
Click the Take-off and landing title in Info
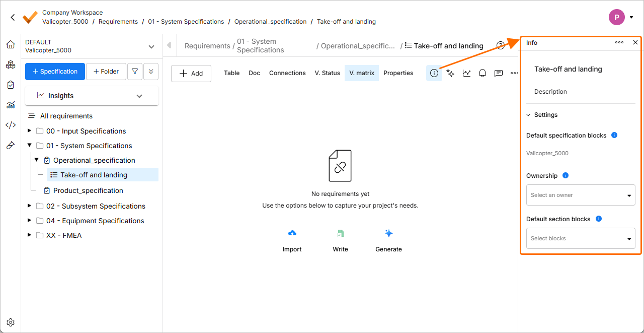click(568, 69)
